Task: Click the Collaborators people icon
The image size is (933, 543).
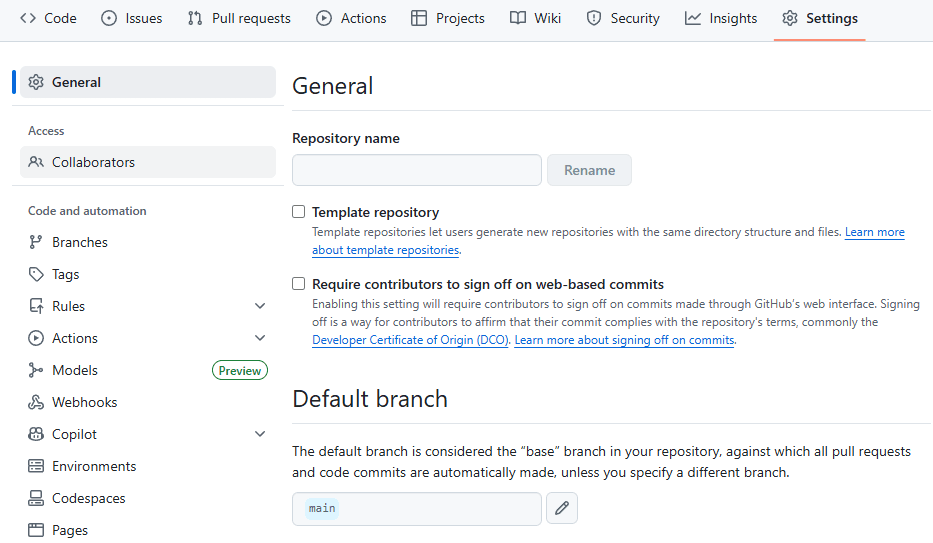Action: pyautogui.click(x=36, y=162)
